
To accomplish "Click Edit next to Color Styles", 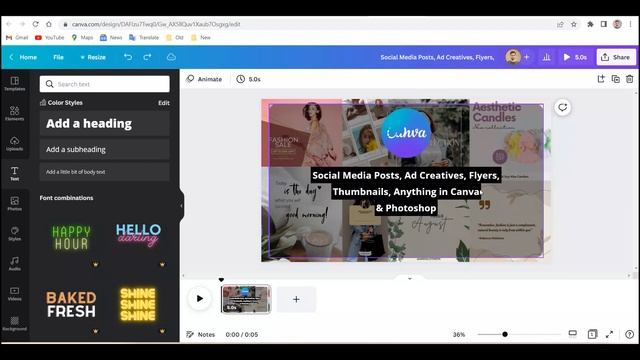I will coord(164,103).
